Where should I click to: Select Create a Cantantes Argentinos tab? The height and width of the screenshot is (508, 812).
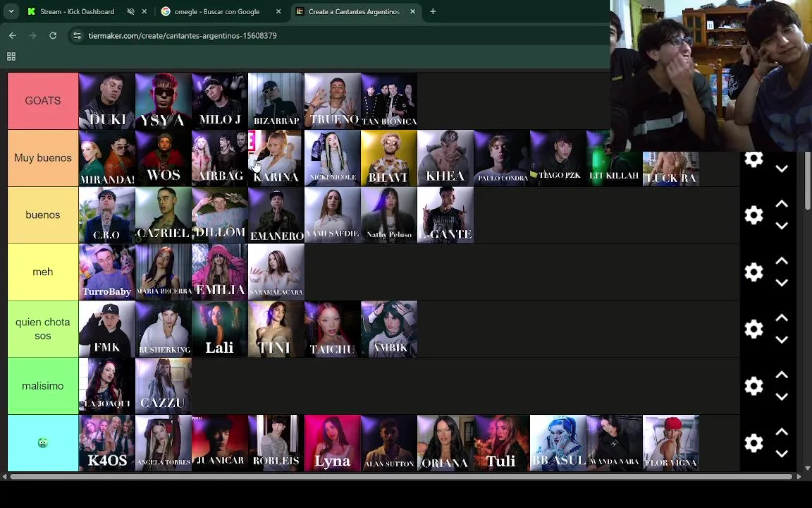click(355, 11)
